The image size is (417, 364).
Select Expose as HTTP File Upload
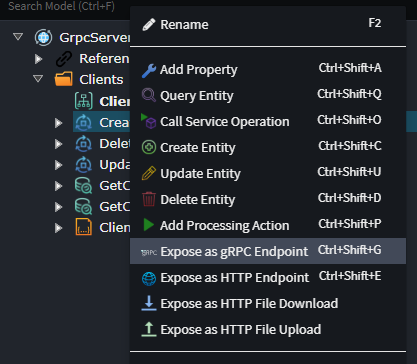tap(268, 330)
